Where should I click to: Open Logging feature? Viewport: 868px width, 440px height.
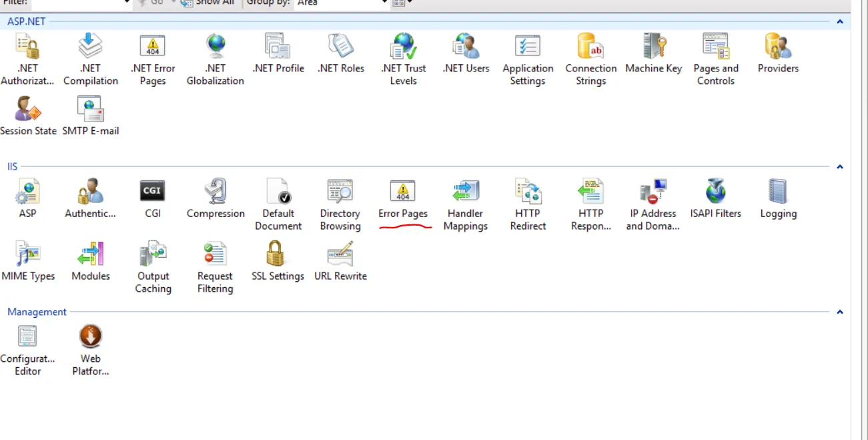click(x=779, y=199)
